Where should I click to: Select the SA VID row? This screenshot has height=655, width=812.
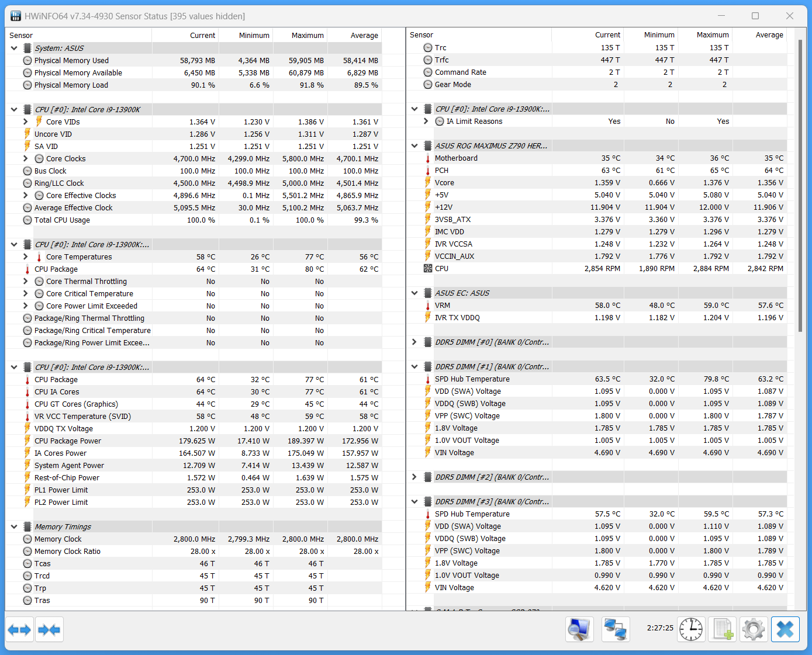(194, 147)
